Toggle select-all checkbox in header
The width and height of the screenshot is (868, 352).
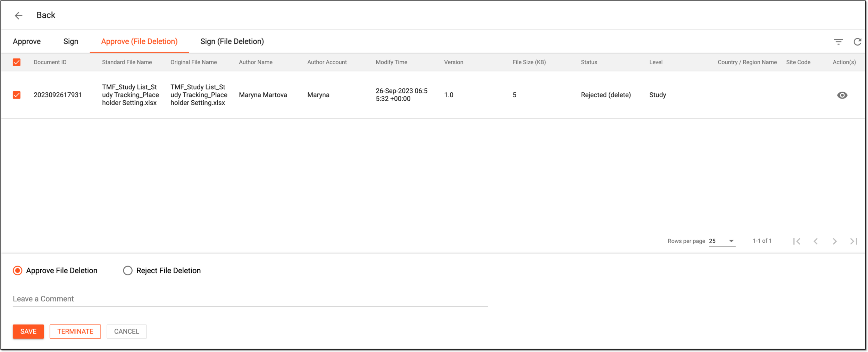(x=17, y=62)
